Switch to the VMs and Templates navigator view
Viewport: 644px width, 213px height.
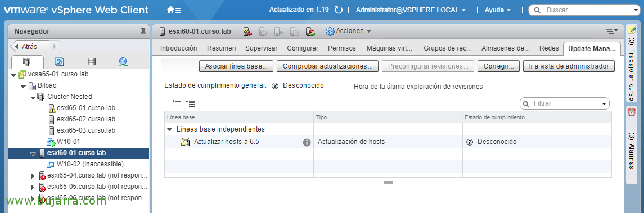(60, 62)
